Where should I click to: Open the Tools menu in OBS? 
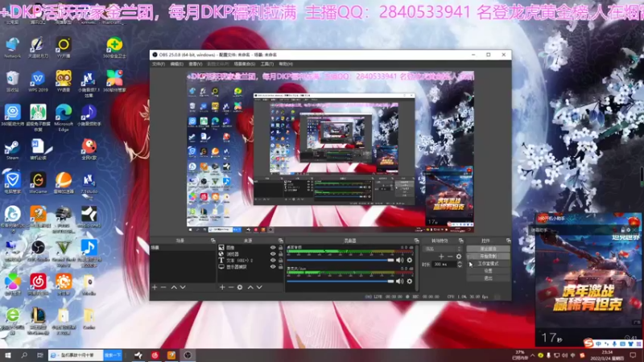267,64
